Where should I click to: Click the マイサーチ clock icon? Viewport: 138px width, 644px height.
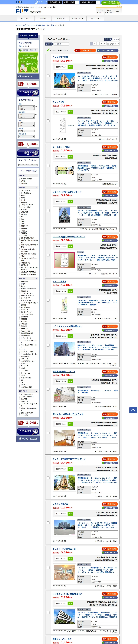(37, 2)
